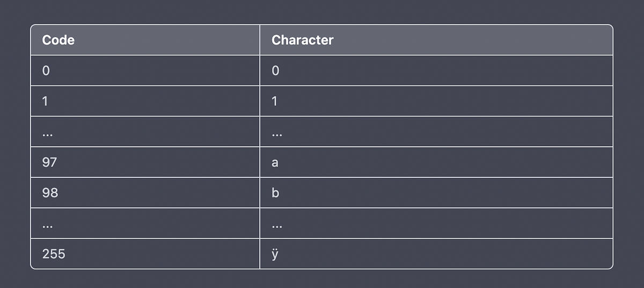
Task: Click the row border between 97 and 98 codes
Action: point(145,177)
